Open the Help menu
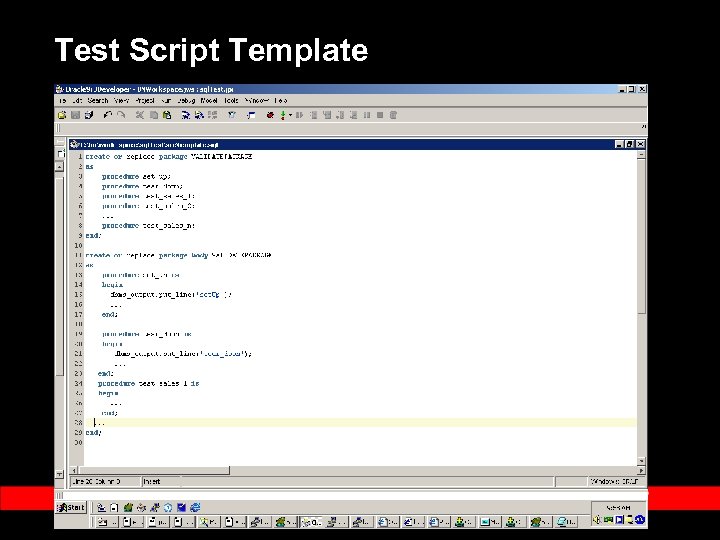Image resolution: width=720 pixels, height=540 pixels. pyautogui.click(x=281, y=101)
